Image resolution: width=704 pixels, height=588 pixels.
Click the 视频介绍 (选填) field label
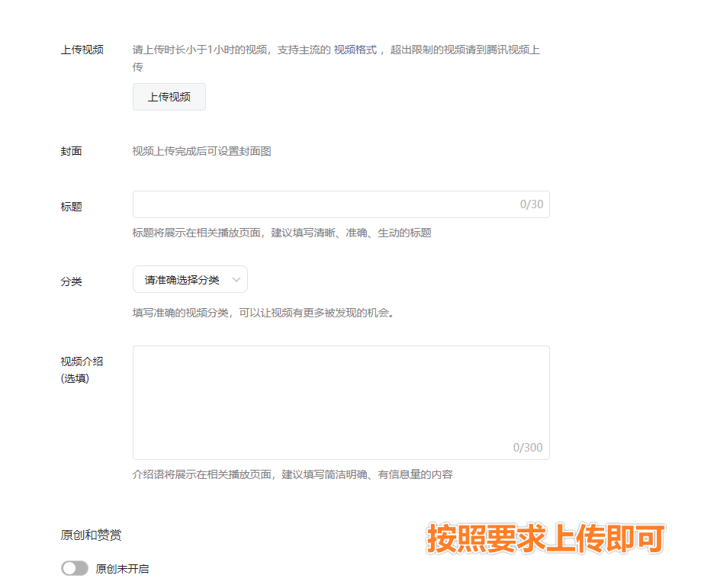(82, 369)
